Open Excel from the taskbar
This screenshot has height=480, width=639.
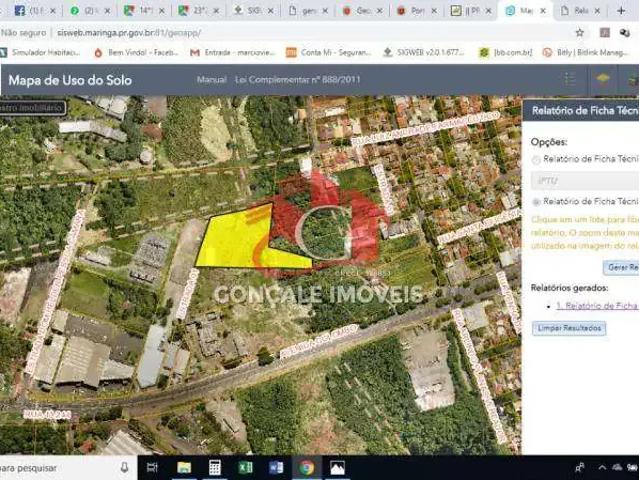(x=245, y=467)
